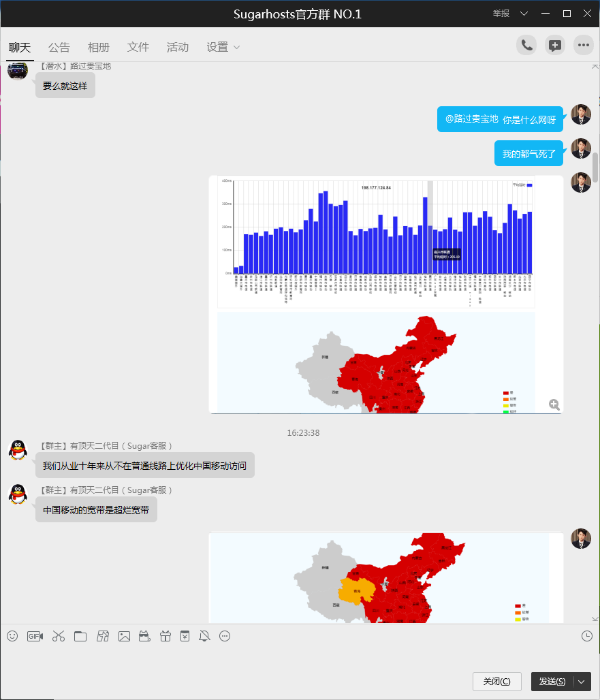The height and width of the screenshot is (700, 600).
Task: Click the send picture icon
Action: coord(124,636)
